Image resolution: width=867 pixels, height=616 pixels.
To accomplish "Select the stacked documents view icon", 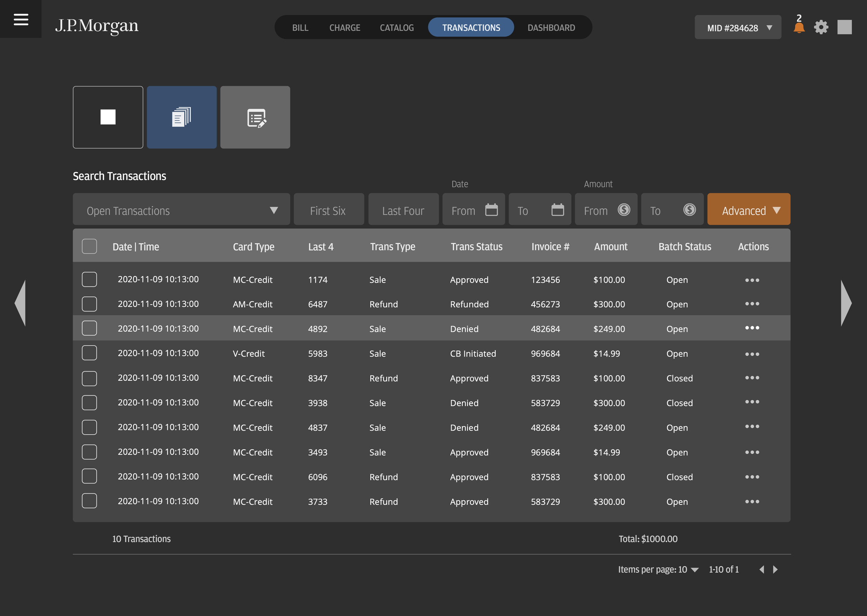I will pos(181,117).
